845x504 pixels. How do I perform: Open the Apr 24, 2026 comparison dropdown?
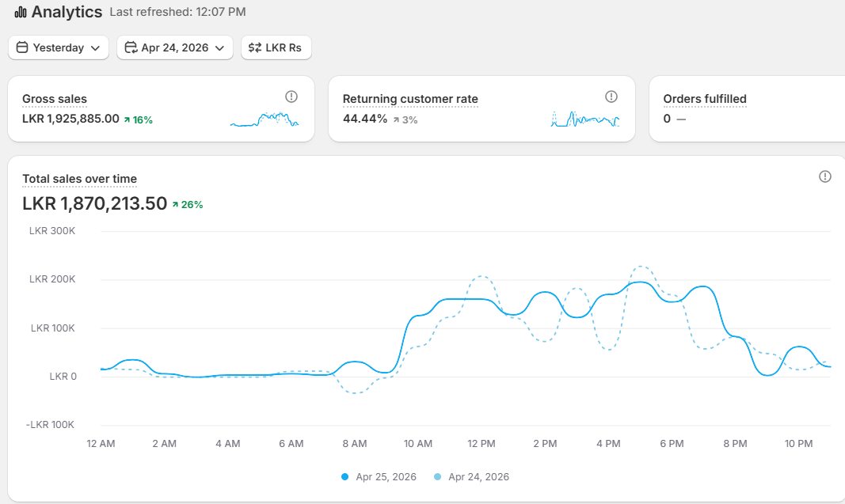point(174,47)
